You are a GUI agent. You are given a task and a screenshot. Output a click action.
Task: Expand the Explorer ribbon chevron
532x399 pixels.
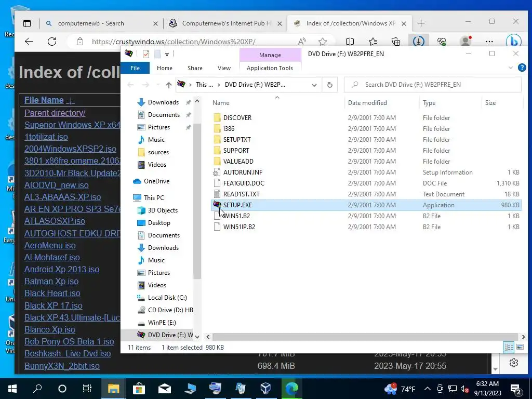pyautogui.click(x=511, y=68)
